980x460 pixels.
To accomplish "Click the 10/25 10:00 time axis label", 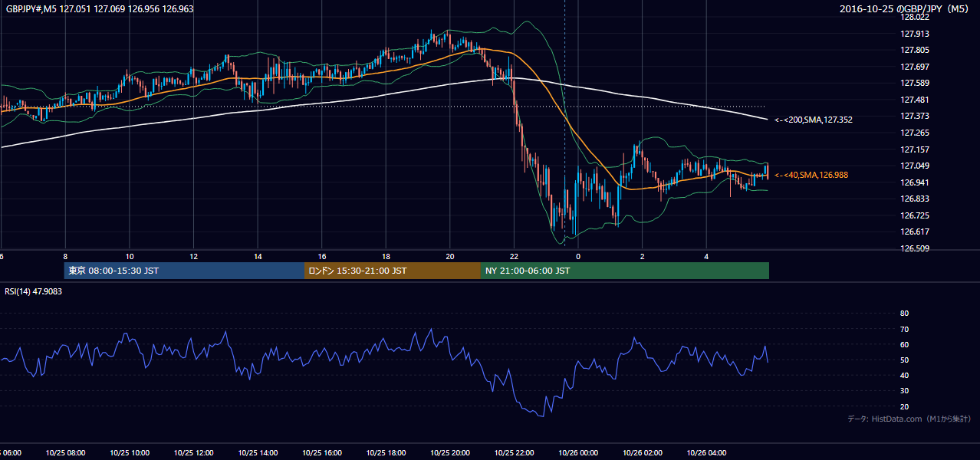I will click(130, 453).
